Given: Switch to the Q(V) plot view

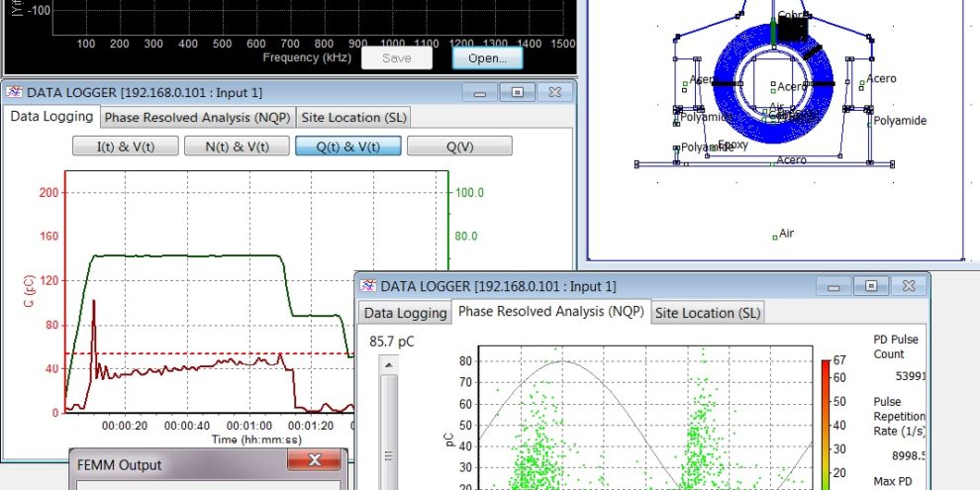Looking at the screenshot, I should coord(459,146).
